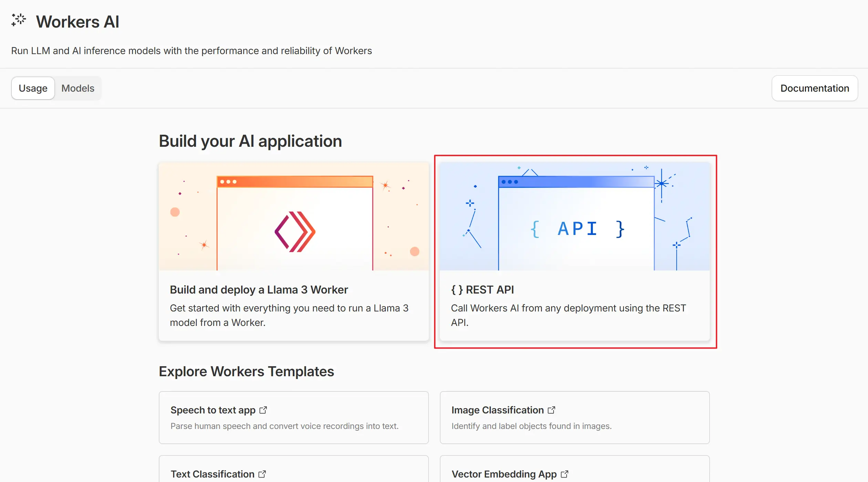The image size is (868, 482).
Task: Click external link icon beside Text Classification
Action: [x=262, y=474]
